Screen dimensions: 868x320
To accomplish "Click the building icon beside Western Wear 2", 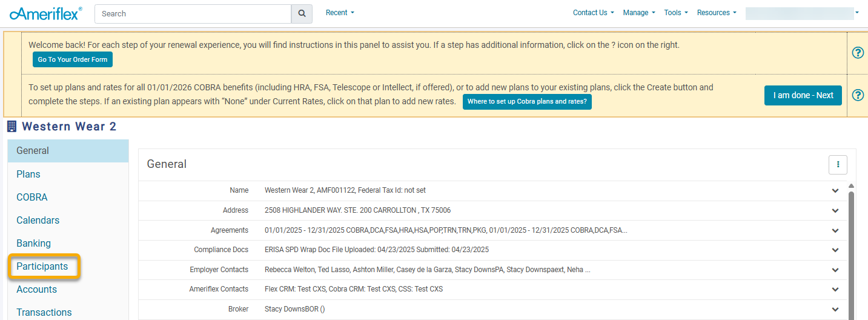I will [12, 127].
